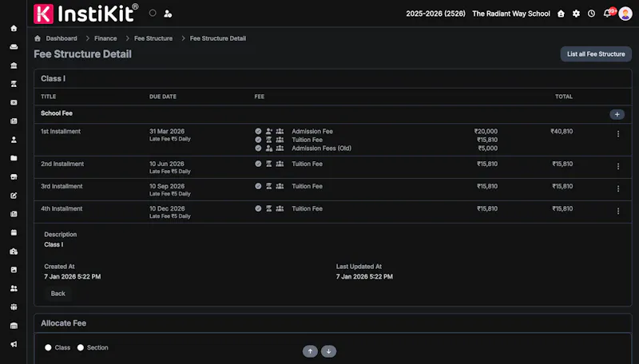
Task: Click the Back button
Action: point(58,294)
